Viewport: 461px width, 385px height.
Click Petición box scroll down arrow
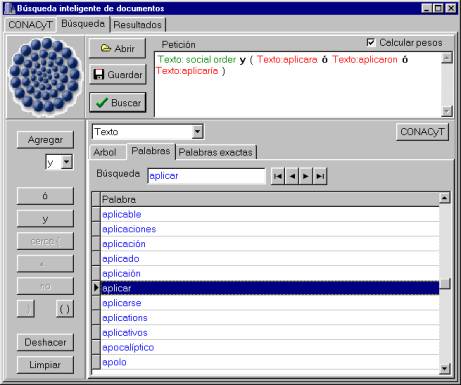pos(447,111)
